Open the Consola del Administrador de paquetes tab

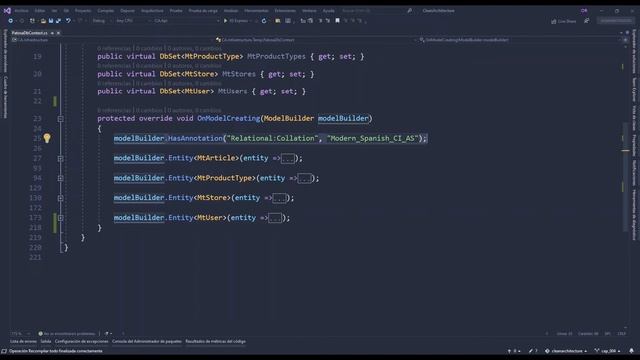[x=147, y=341]
